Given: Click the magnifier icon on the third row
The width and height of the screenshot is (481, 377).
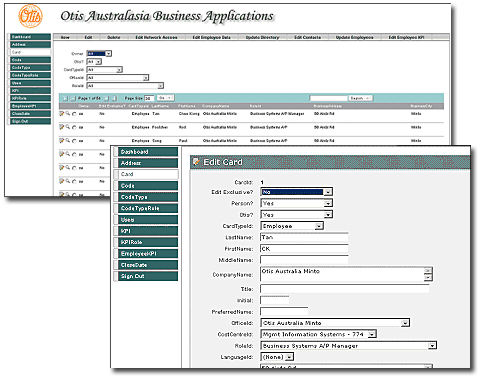Looking at the screenshot, I should pos(68,141).
